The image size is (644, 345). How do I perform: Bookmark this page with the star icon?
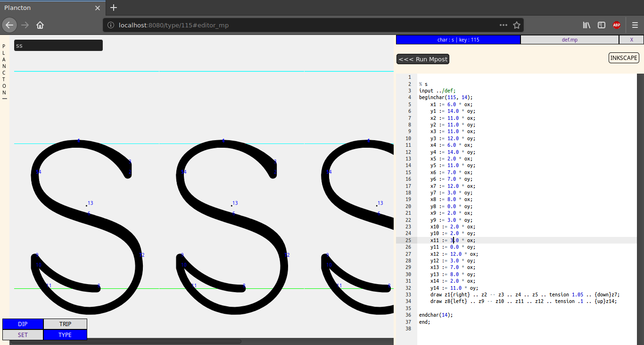coord(516,25)
